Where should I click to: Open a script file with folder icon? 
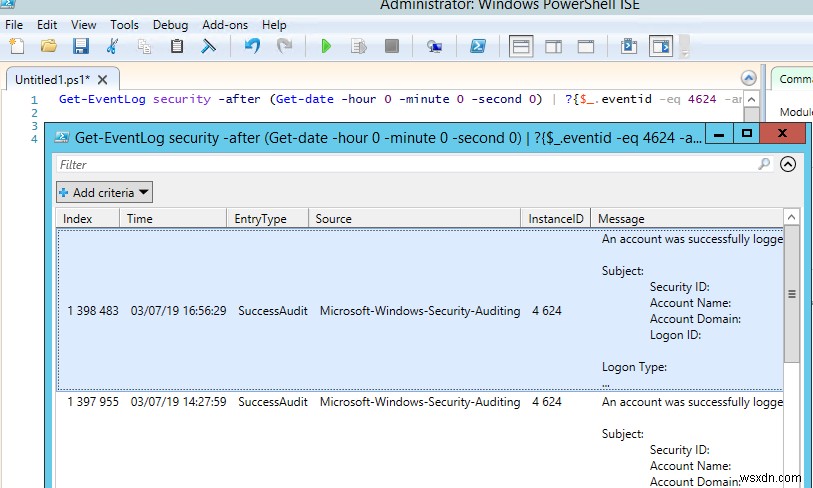(49, 47)
